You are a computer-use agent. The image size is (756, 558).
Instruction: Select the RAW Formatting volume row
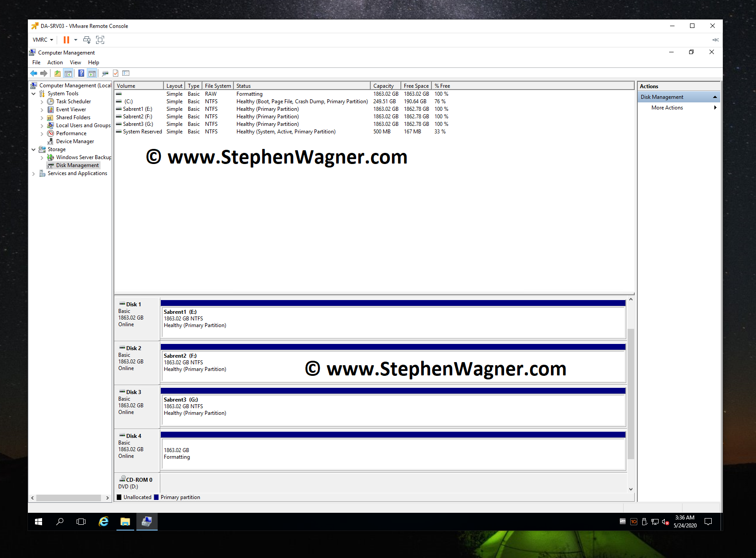click(x=374, y=94)
